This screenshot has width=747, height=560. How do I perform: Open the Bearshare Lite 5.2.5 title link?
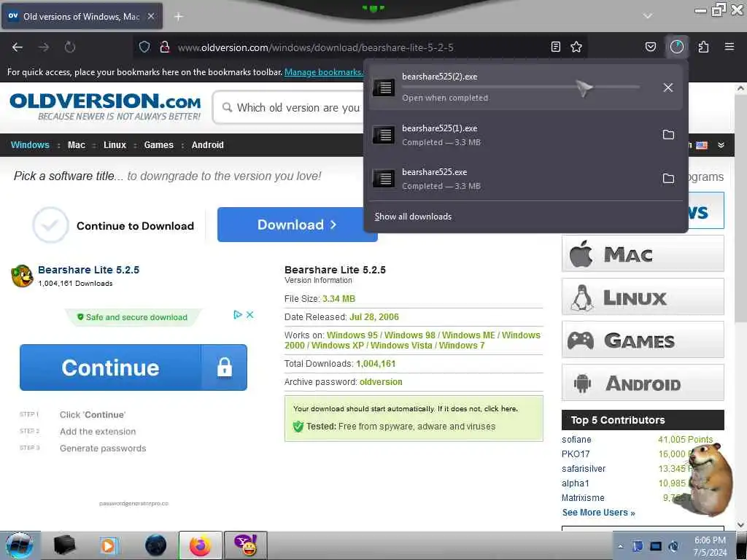[x=88, y=270]
